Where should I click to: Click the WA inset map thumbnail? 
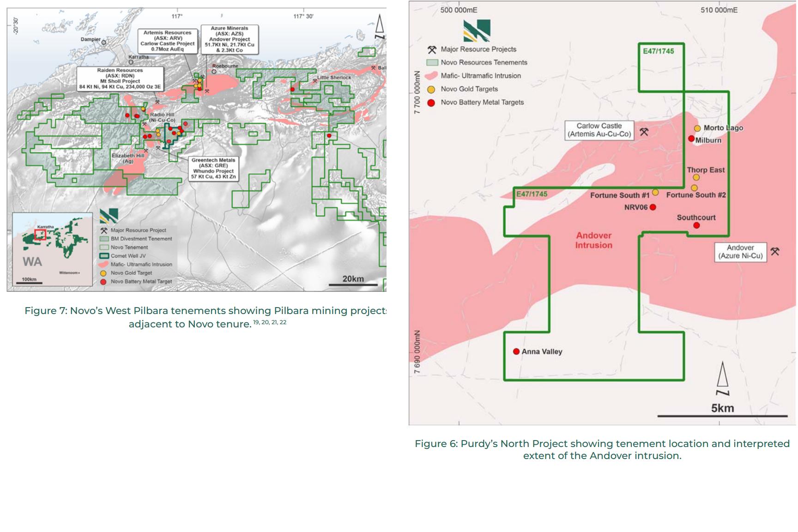click(x=52, y=249)
